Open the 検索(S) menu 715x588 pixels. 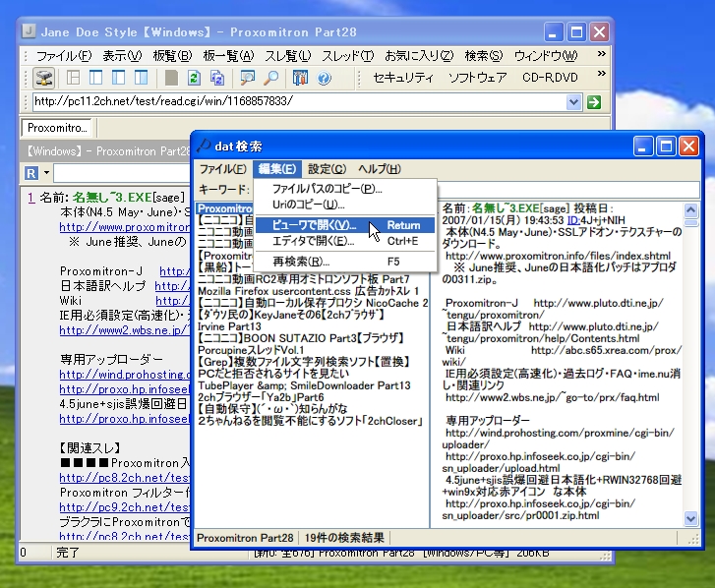484,56
